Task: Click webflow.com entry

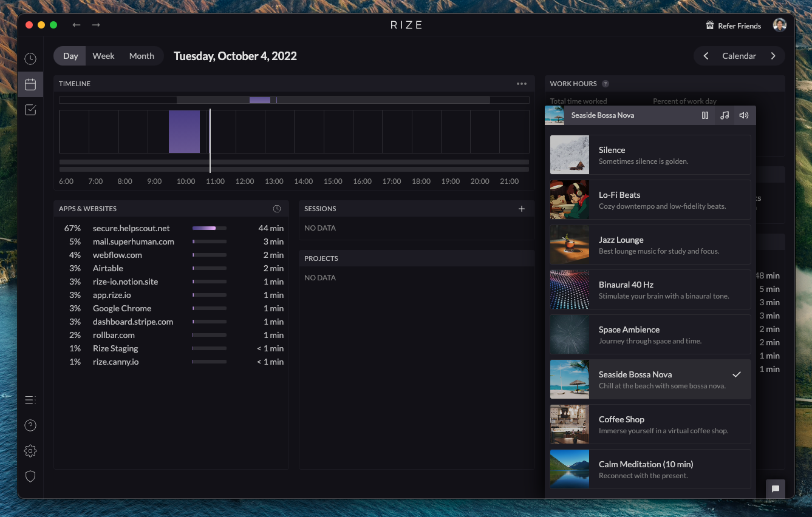Action: [117, 255]
